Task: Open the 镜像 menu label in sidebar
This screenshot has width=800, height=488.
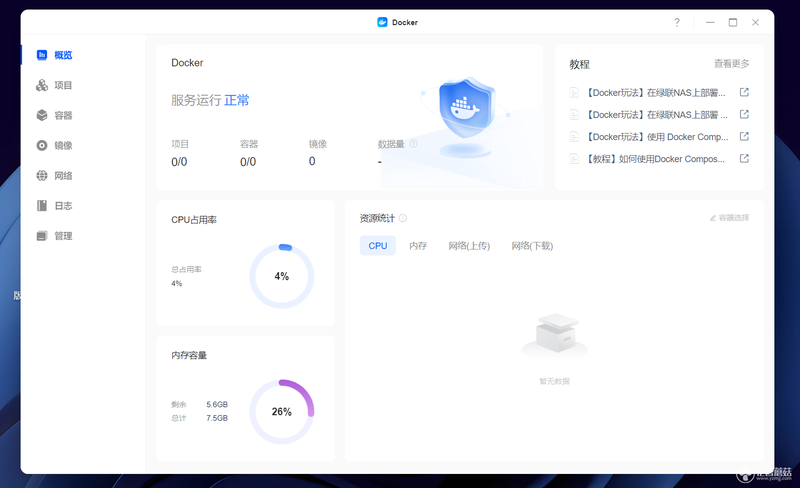Action: coord(63,145)
